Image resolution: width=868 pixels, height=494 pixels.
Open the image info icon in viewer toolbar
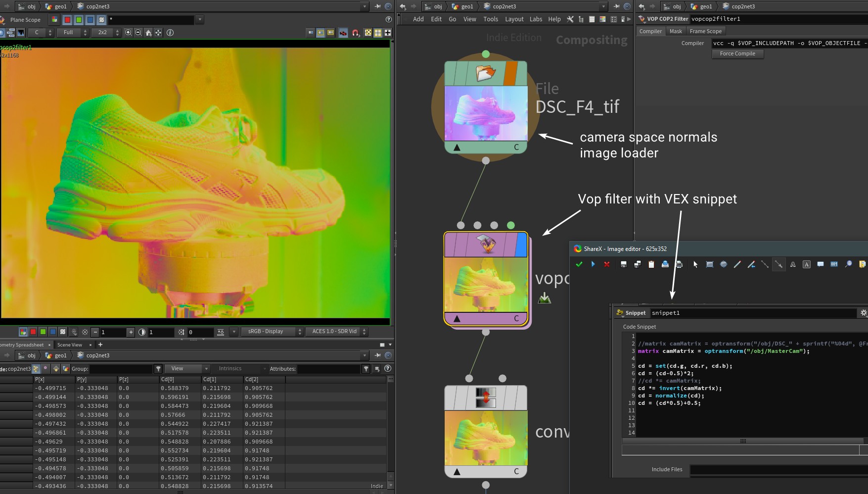point(170,33)
